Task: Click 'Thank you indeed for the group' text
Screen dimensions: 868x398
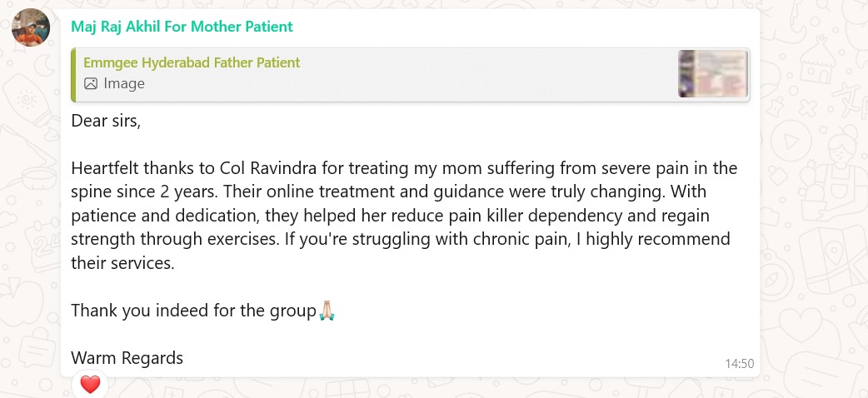Action: tap(193, 311)
